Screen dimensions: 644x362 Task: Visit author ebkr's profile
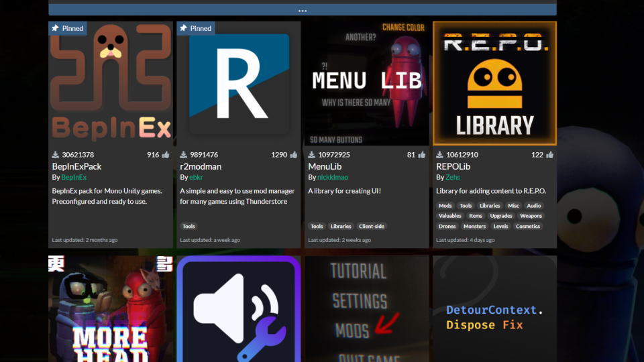coord(196,177)
